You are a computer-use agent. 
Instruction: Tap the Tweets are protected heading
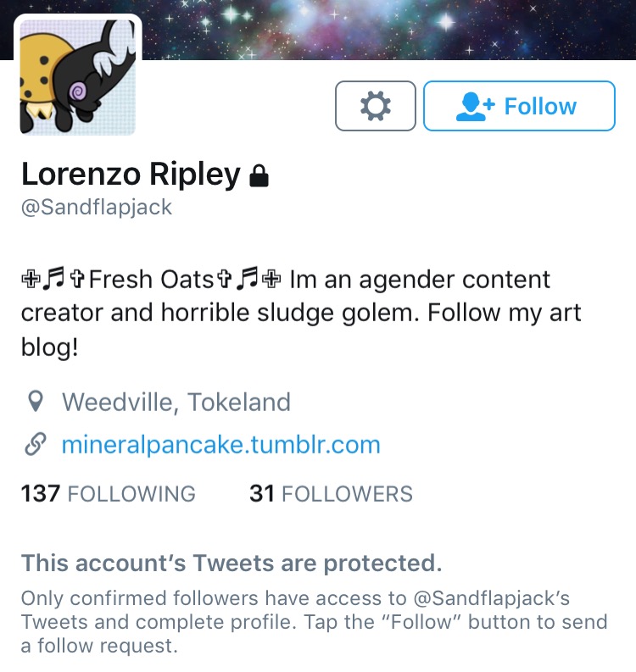coord(232,563)
